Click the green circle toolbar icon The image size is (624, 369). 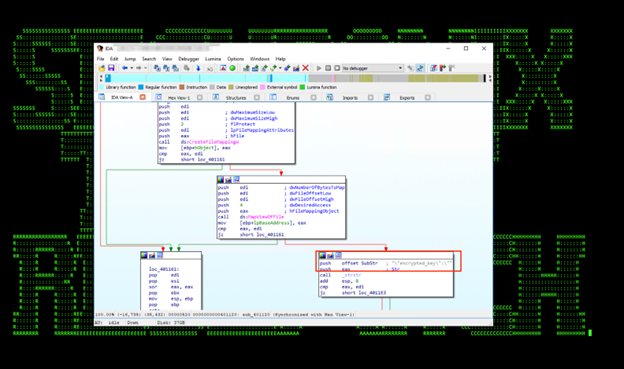232,68
